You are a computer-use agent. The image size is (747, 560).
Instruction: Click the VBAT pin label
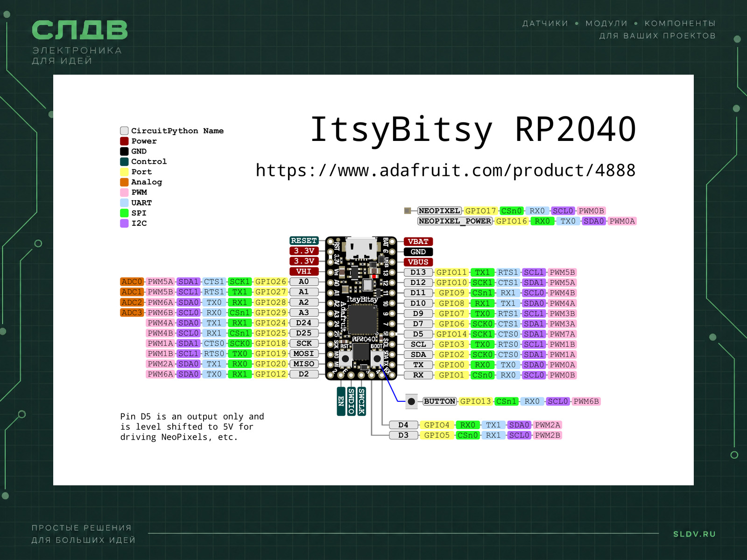(418, 242)
